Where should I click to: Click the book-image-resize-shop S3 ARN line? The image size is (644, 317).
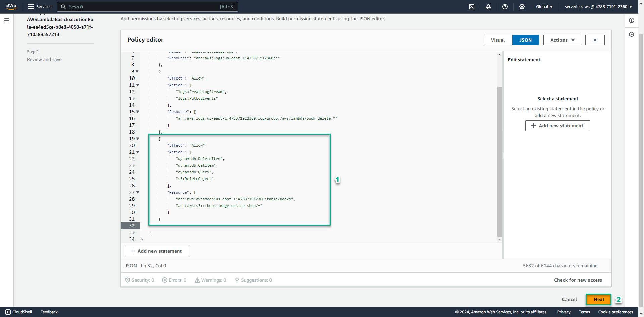(219, 206)
